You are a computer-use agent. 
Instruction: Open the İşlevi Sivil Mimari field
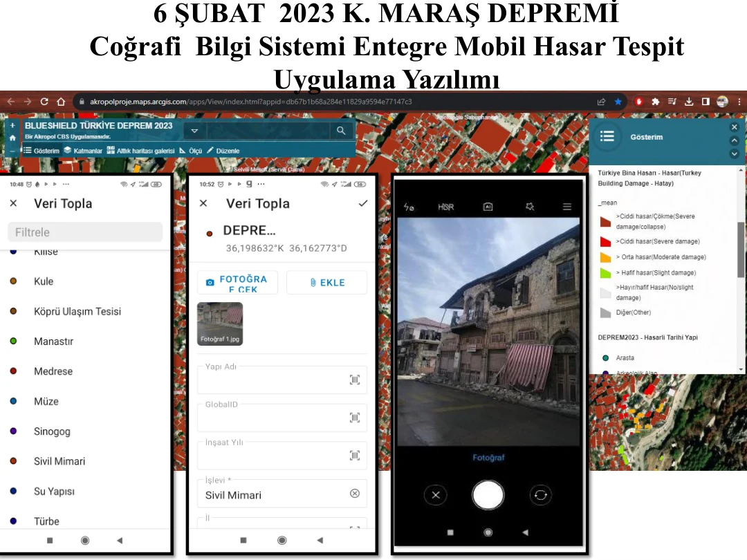coord(282,494)
